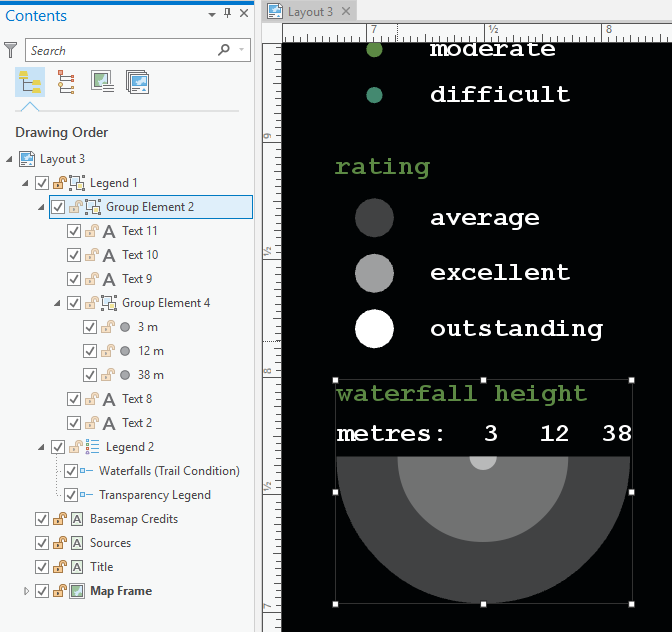The image size is (672, 632).
Task: Click the teal difficult symbol dot
Action: 374,95
